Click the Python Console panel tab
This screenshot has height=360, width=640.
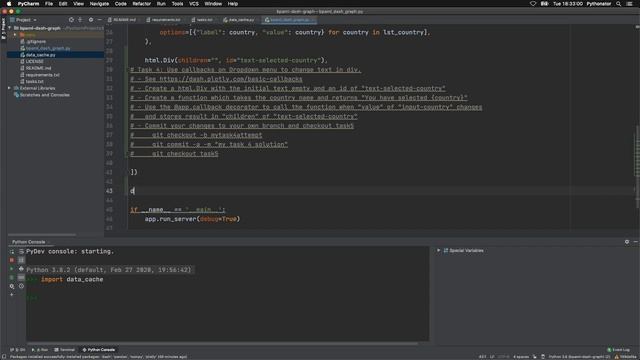tap(29, 242)
